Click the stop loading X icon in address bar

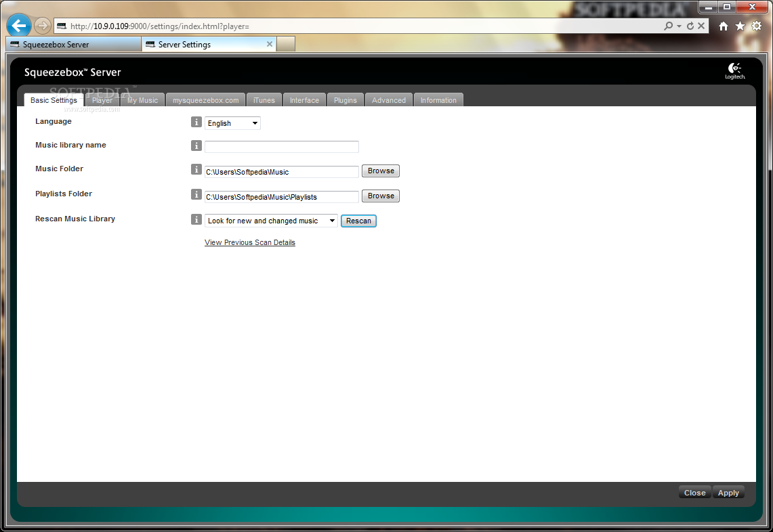point(701,26)
